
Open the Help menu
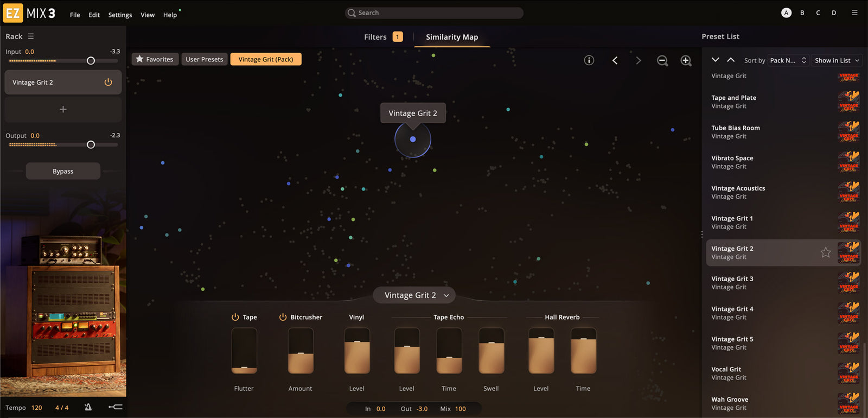coord(170,15)
